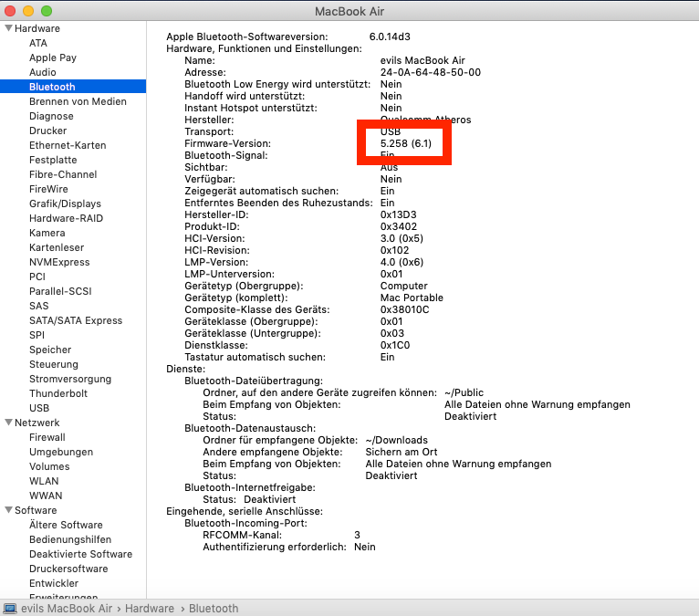Viewport: 699px width, 616px height.
Task: Select Hardware-RAID in the sidebar
Action: coord(66,218)
